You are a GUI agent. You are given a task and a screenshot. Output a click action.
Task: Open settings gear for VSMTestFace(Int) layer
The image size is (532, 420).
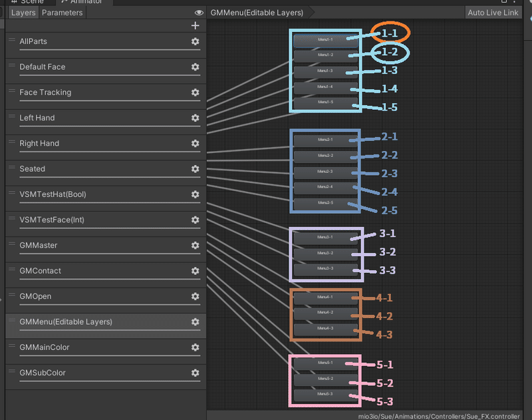pyautogui.click(x=195, y=220)
